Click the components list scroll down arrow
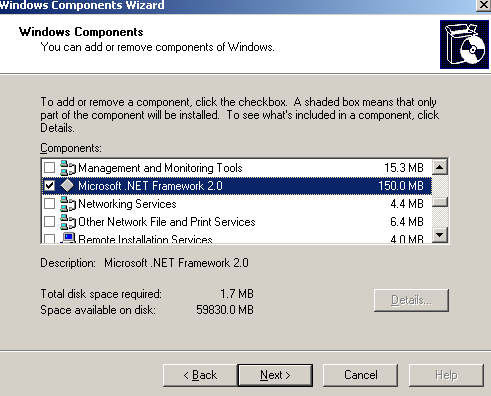 click(440, 235)
